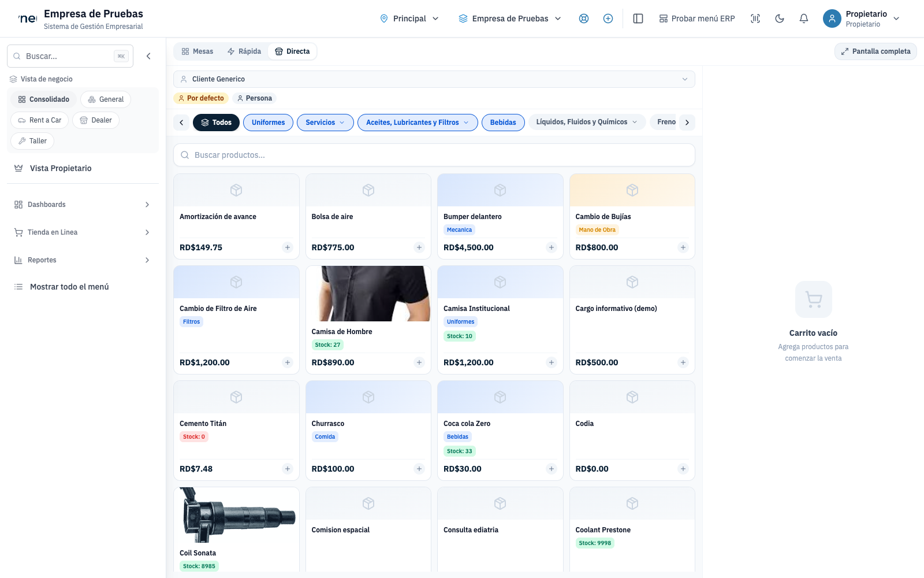Add Amortización de avance to cart
Viewport: 924px width, 578px height.
[x=288, y=247]
